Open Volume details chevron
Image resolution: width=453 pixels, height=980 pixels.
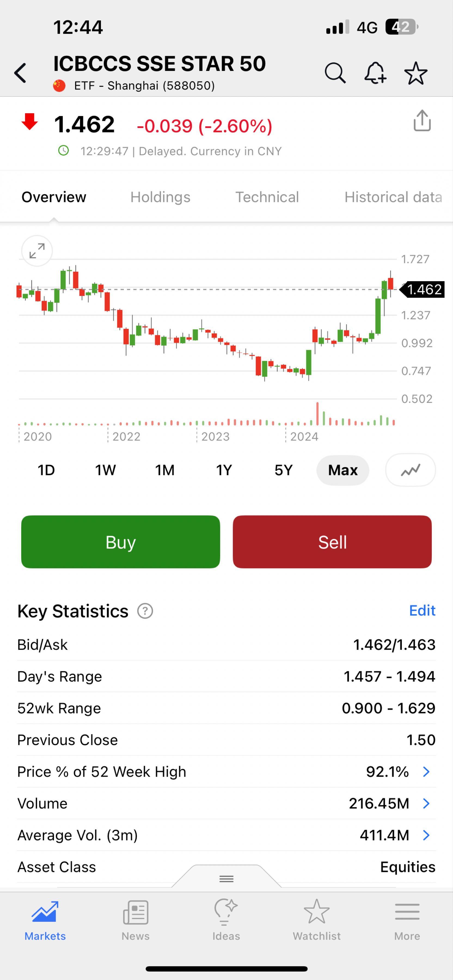coord(426,804)
